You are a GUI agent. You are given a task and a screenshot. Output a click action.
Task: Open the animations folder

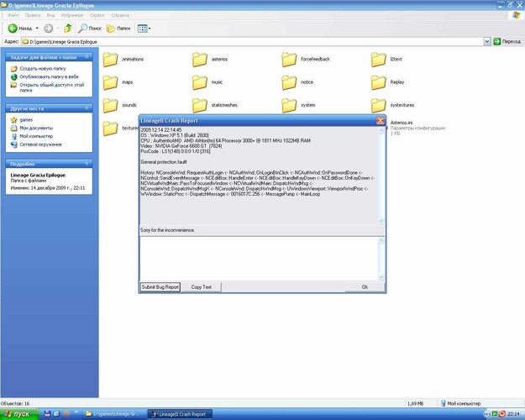tap(123, 60)
